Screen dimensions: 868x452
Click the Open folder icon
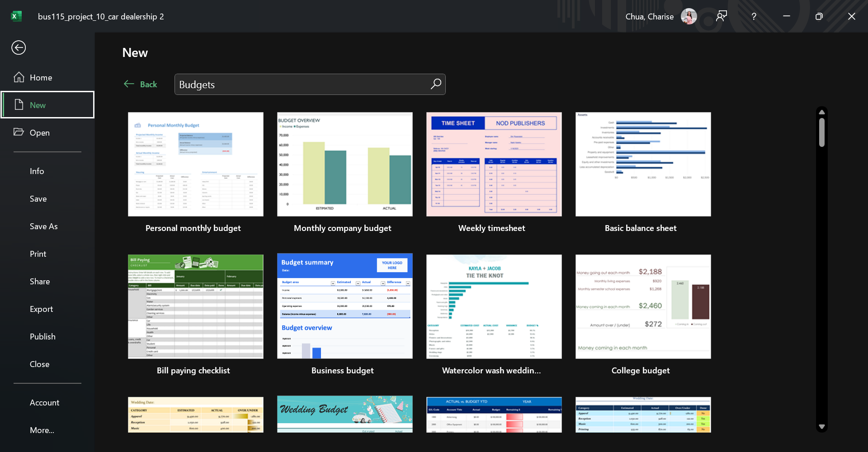tap(19, 132)
